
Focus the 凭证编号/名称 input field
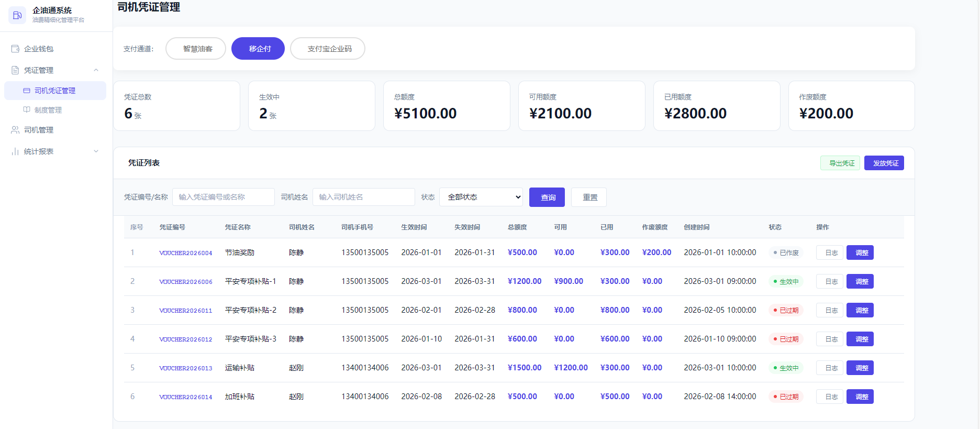coord(224,197)
